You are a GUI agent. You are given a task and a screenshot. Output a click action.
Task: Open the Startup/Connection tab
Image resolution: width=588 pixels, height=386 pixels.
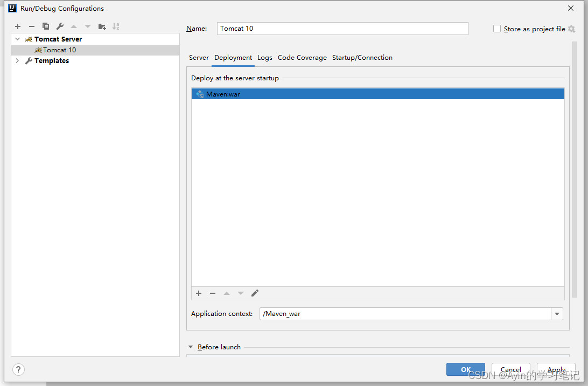click(362, 58)
